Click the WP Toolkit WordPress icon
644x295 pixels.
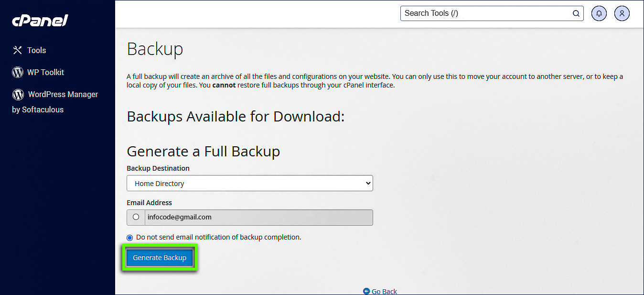click(18, 72)
